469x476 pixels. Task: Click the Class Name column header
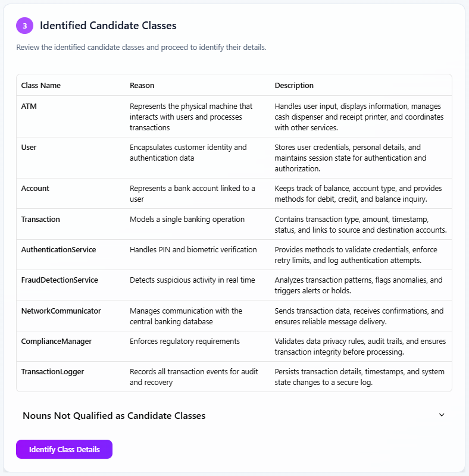click(41, 85)
